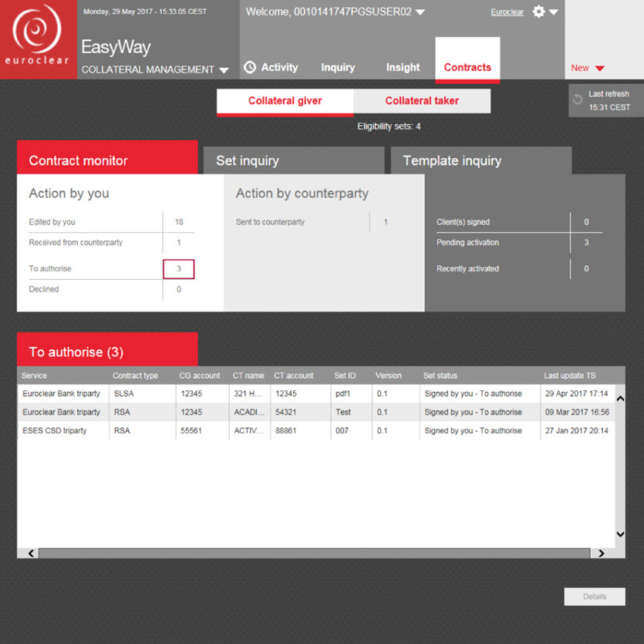Select the SLSA Euroclear Bank triparty row
Image resolution: width=644 pixels, height=644 pixels.
click(316, 393)
